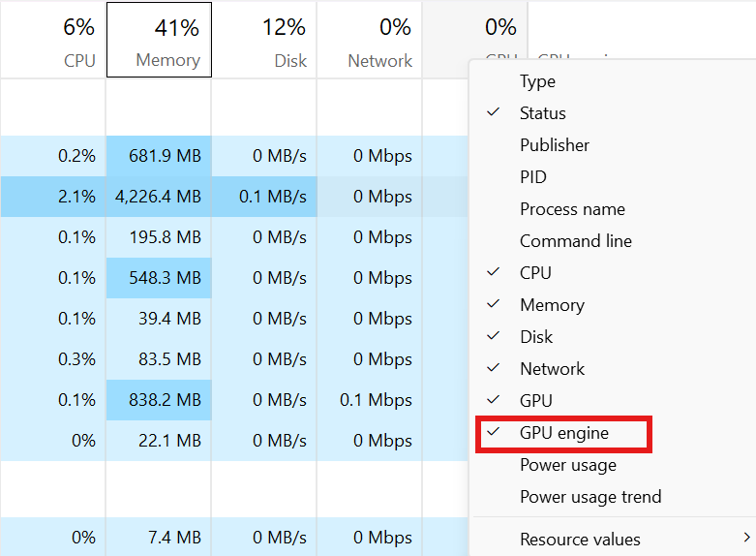Screen dimensions: 756x556
Task: Sort by the 6% CPU column header
Action: click(x=52, y=40)
